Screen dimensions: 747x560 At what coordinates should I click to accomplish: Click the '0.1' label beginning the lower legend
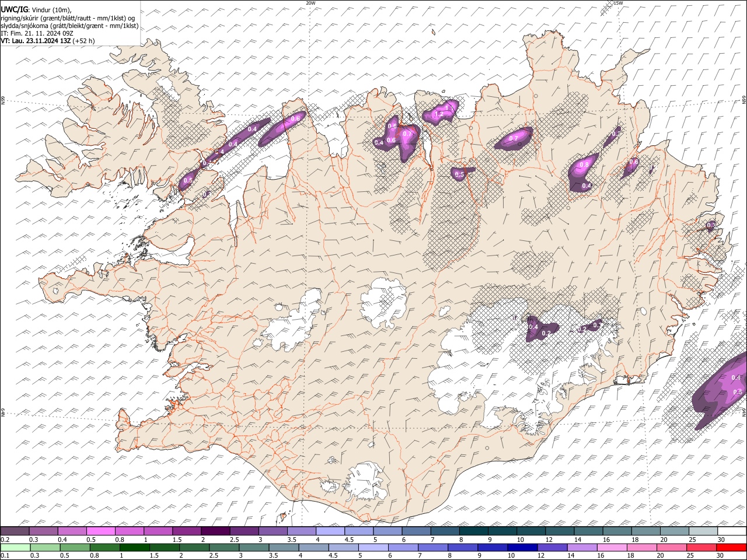click(5, 555)
